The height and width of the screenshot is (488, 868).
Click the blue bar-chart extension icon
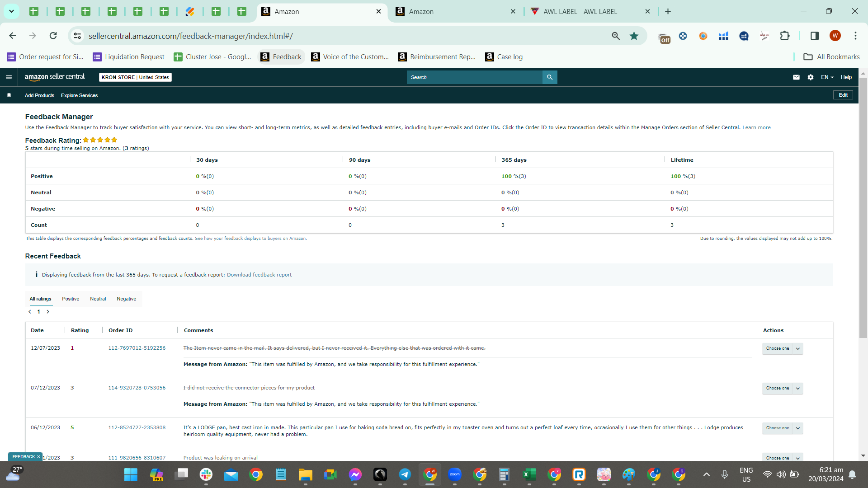tap(723, 36)
